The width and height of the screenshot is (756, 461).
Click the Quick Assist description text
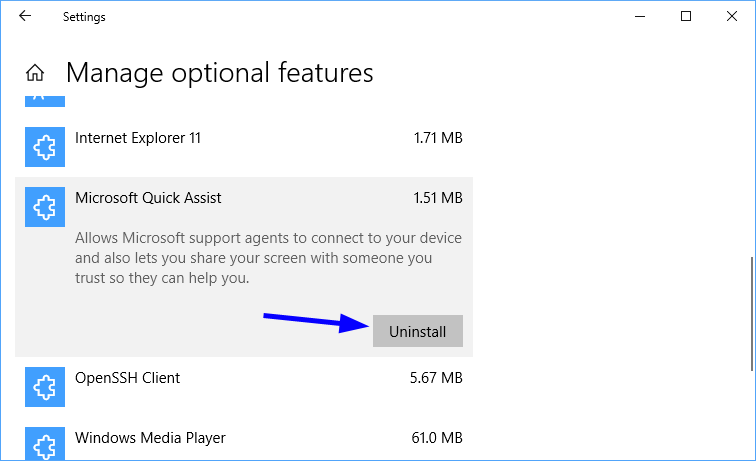pos(268,258)
